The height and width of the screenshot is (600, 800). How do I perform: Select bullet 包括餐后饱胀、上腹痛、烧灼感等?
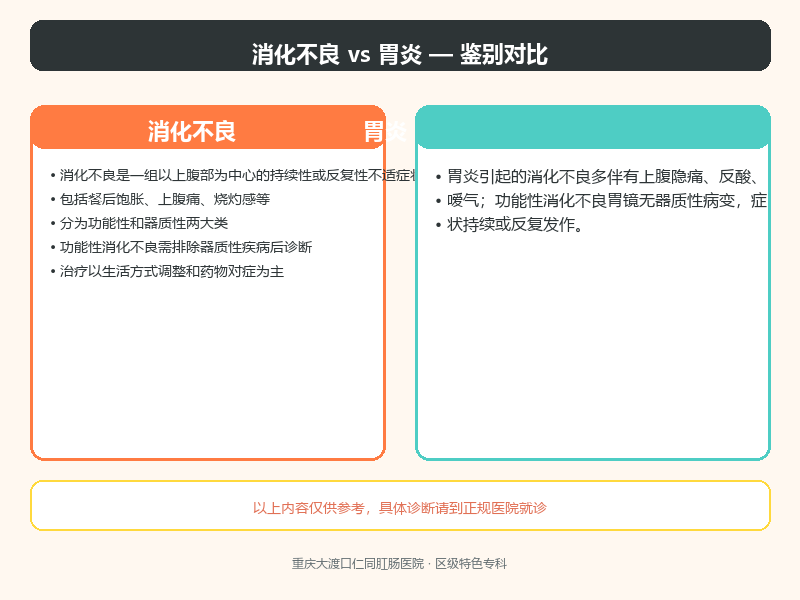point(160,199)
